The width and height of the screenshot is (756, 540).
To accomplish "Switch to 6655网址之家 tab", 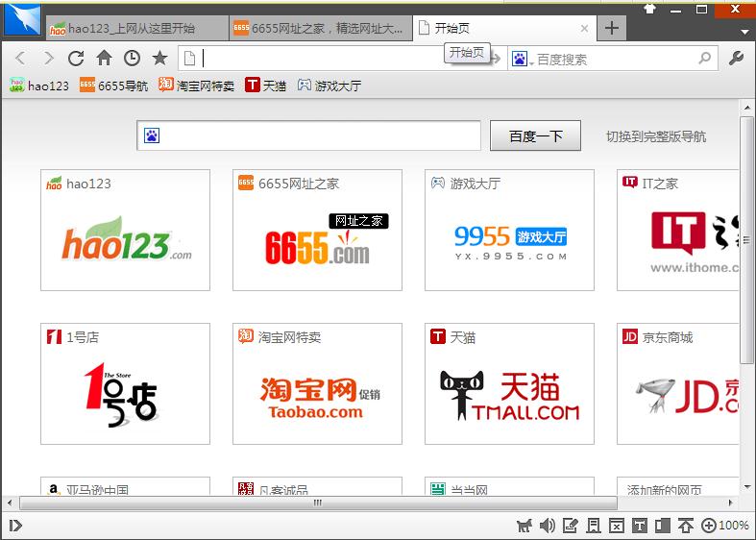I will point(321,29).
